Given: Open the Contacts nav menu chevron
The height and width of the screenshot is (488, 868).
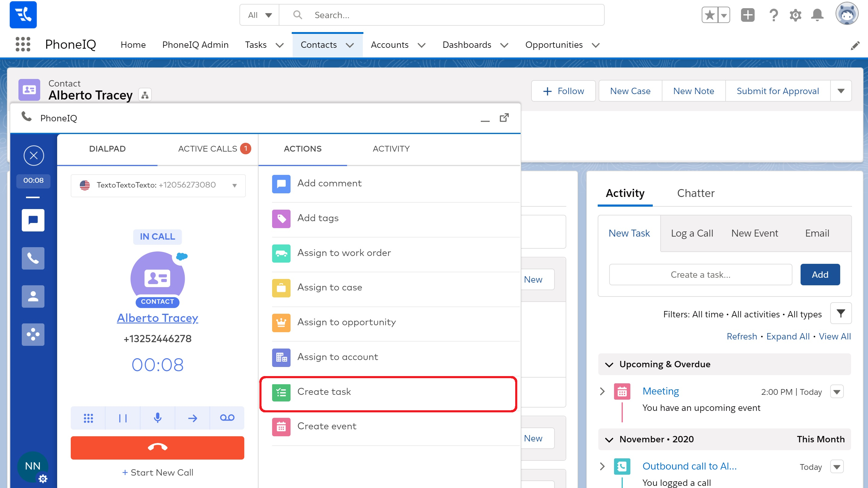Looking at the screenshot, I should 350,45.
